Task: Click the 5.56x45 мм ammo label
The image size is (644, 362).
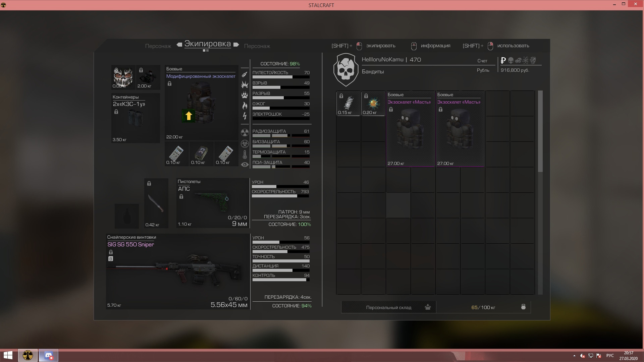Action: [x=229, y=305]
